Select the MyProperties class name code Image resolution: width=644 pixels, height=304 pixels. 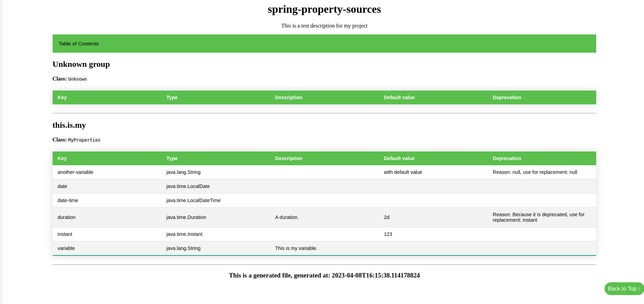[x=84, y=140]
